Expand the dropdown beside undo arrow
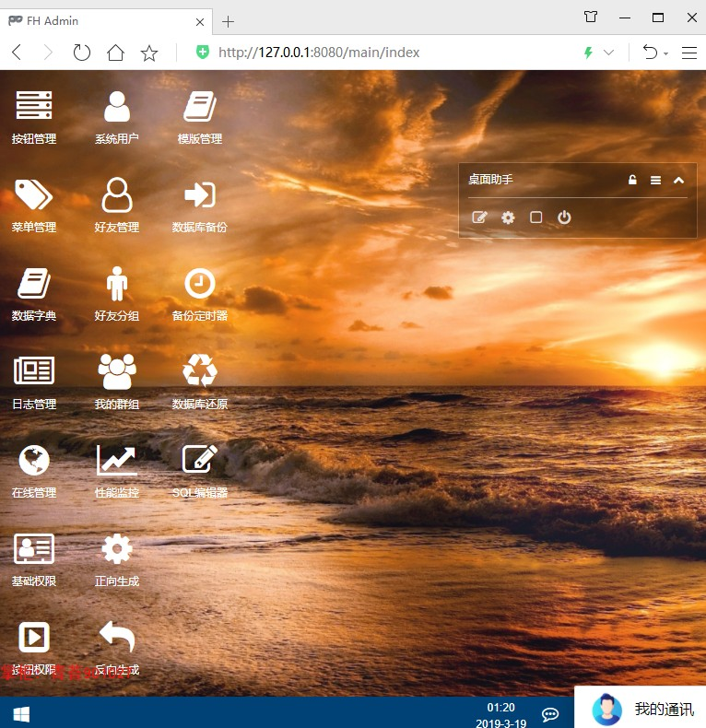The width and height of the screenshot is (706, 728). point(666,53)
